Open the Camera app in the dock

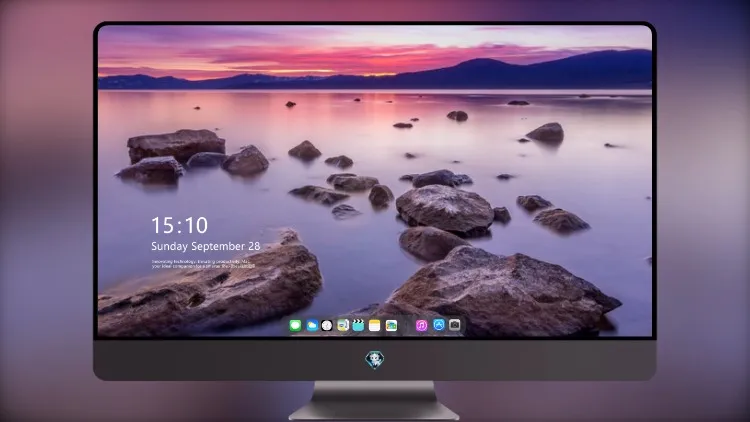[455, 325]
